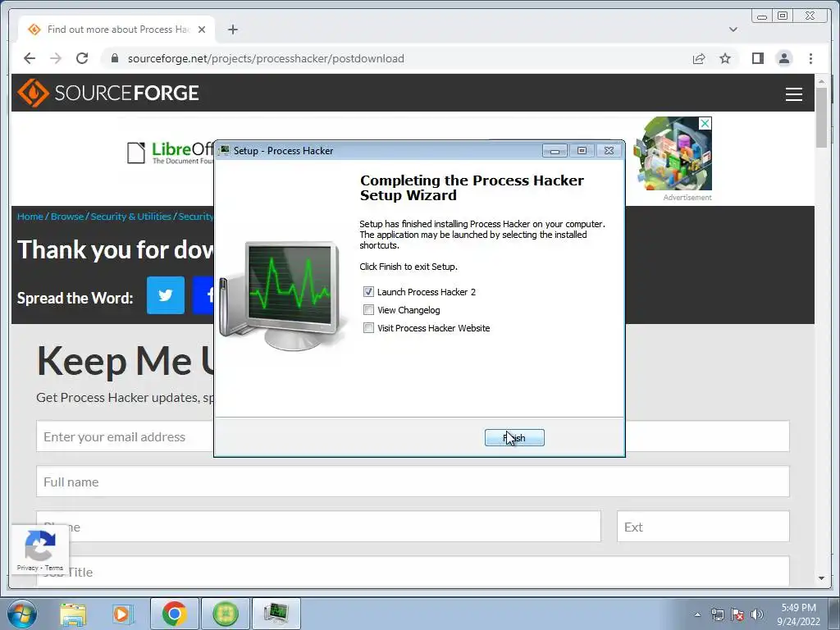View site information padlock icon
The height and width of the screenshot is (630, 840).
[x=114, y=58]
